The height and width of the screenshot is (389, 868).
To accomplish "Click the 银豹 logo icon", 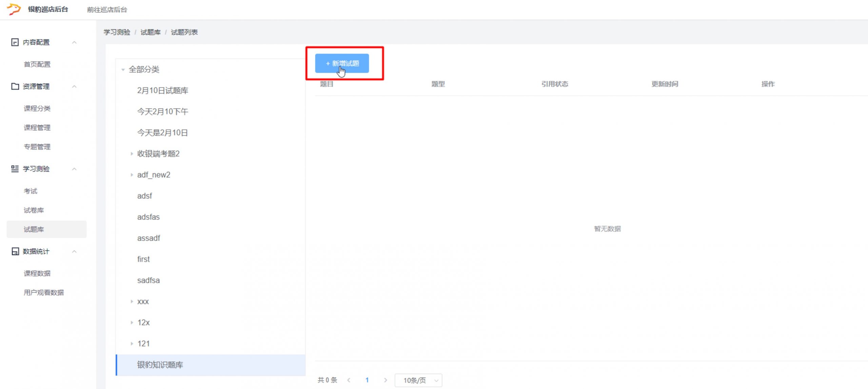I will click(x=14, y=9).
